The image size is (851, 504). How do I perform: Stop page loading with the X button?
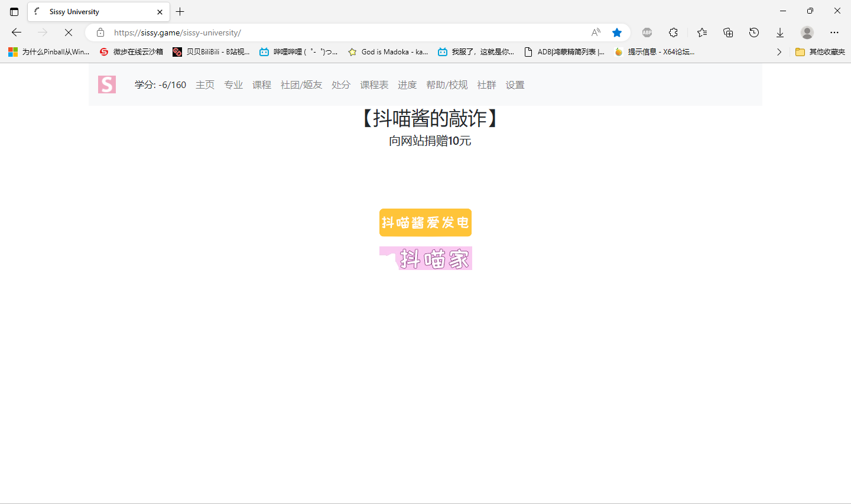[69, 32]
